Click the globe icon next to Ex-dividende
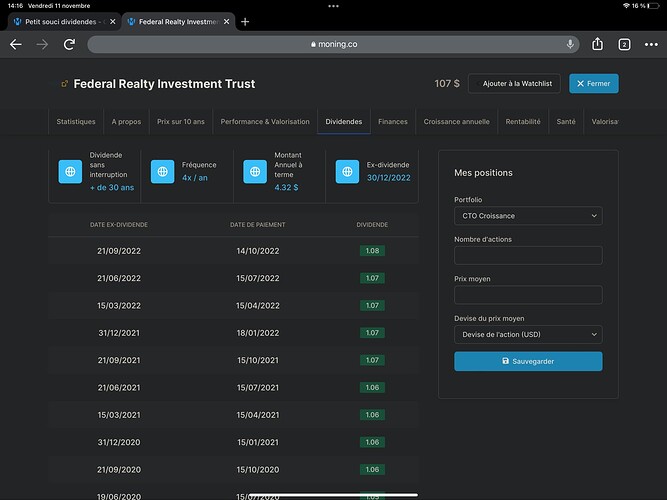667x500 pixels. (347, 171)
